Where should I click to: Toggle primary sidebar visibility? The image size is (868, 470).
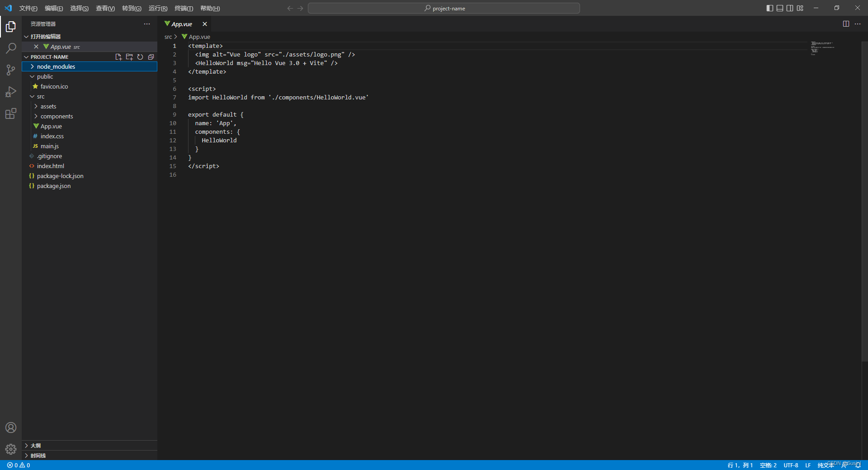[x=770, y=8]
